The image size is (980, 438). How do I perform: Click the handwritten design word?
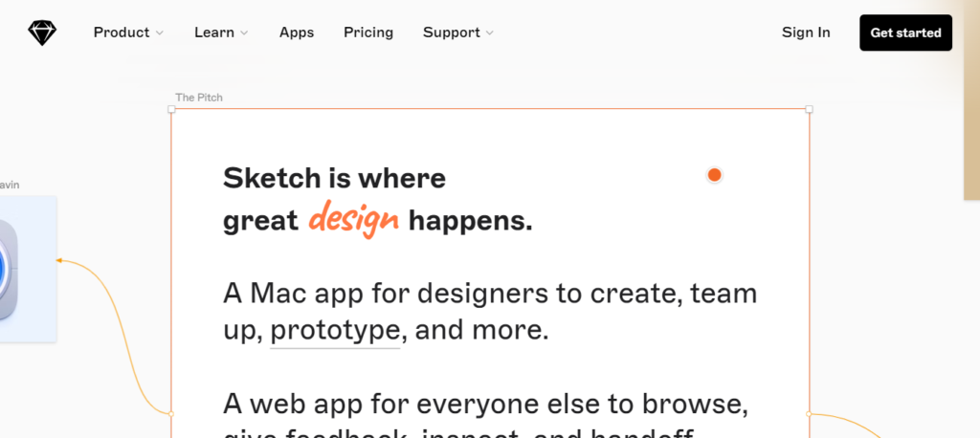point(354,219)
